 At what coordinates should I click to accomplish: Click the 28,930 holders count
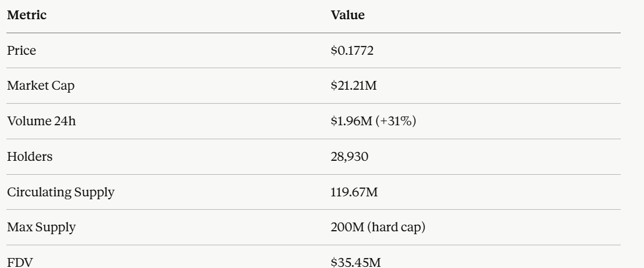[348, 157]
